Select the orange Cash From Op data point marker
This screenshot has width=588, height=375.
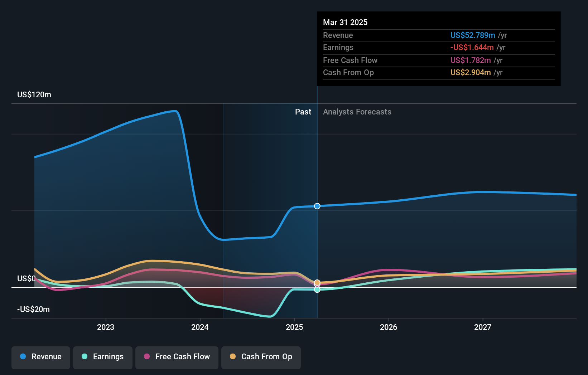[317, 283]
